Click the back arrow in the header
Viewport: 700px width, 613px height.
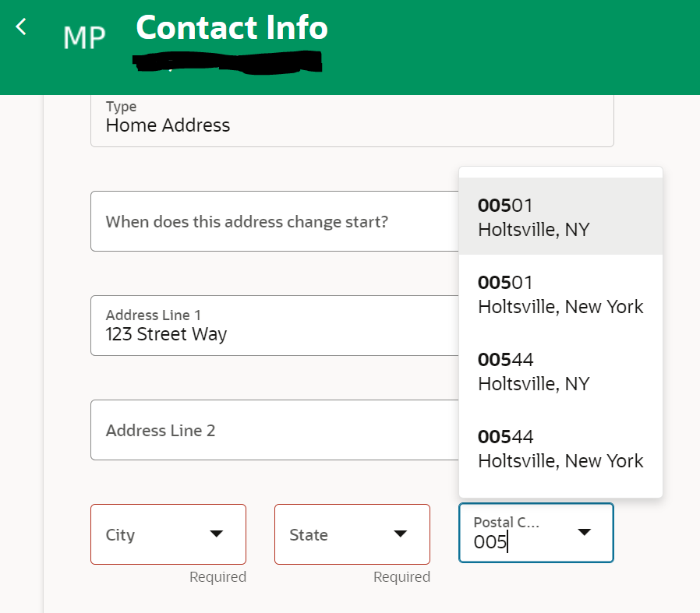(x=19, y=26)
